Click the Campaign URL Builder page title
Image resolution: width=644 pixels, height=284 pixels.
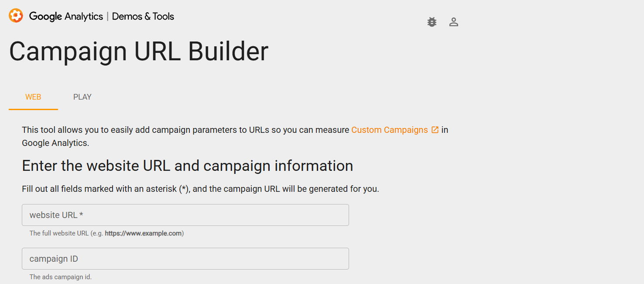click(139, 52)
